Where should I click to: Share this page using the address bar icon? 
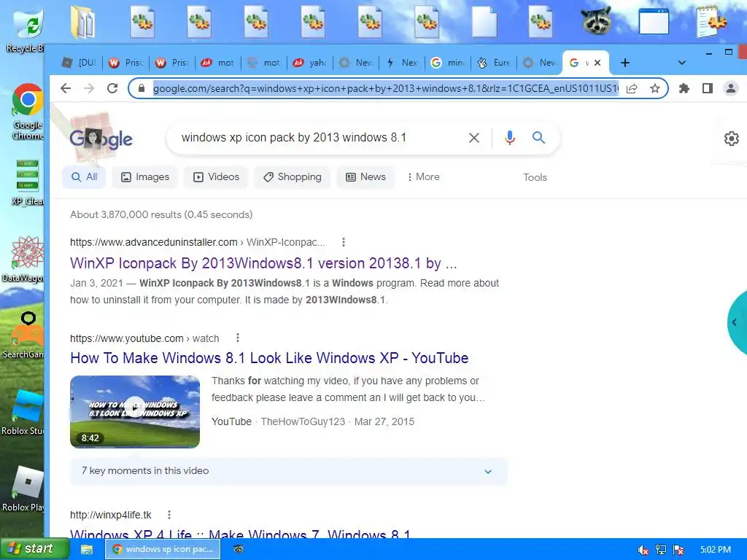coord(632,88)
